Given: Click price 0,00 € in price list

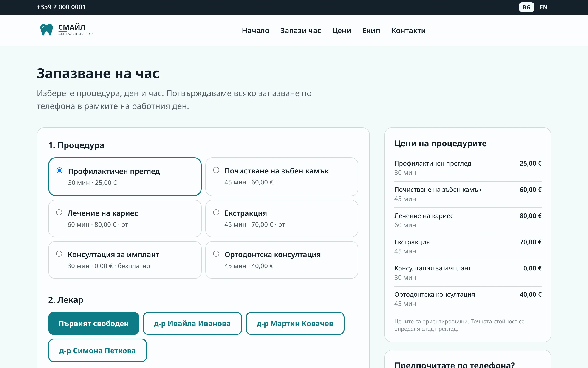Looking at the screenshot, I should point(532,268).
